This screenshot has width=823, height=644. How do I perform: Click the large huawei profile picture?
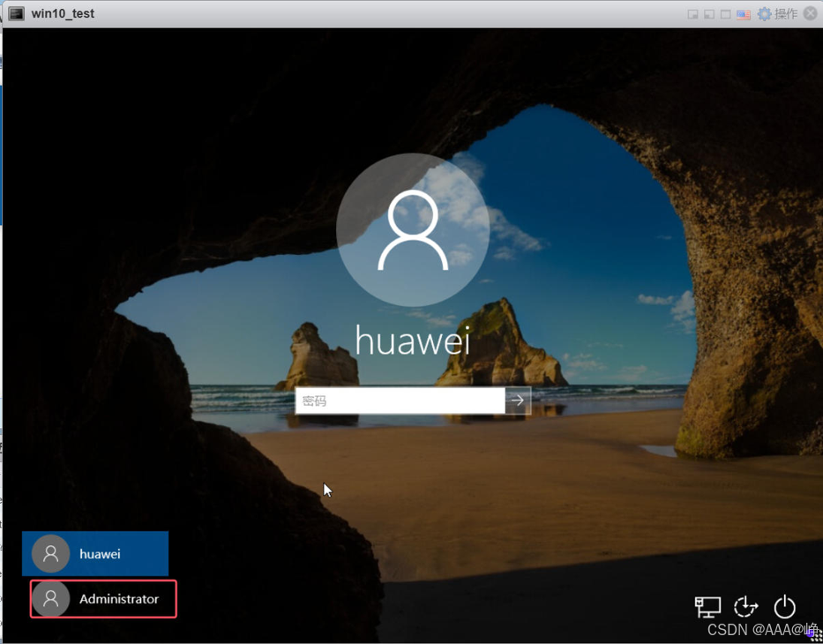413,230
